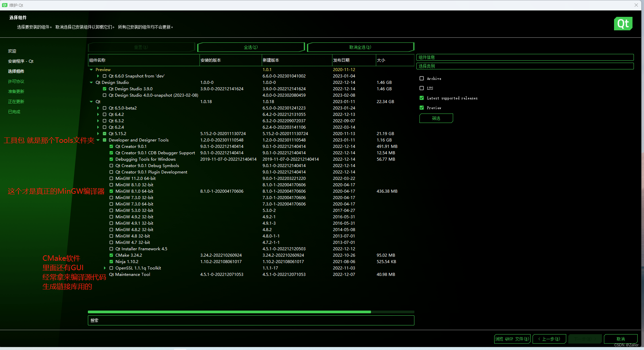The image size is (644, 350).
Task: Click the 新建版本 column header
Action: click(x=297, y=60)
